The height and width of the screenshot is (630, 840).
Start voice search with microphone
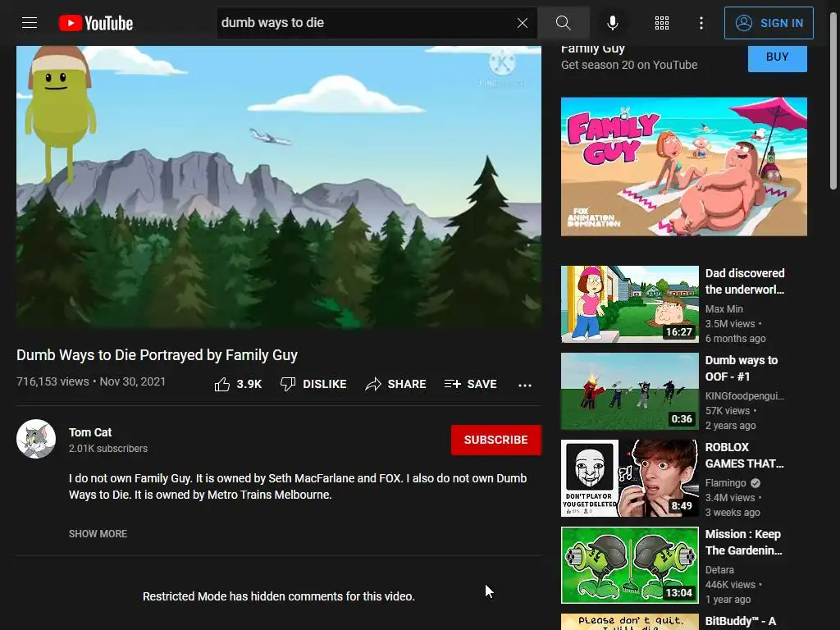613,23
